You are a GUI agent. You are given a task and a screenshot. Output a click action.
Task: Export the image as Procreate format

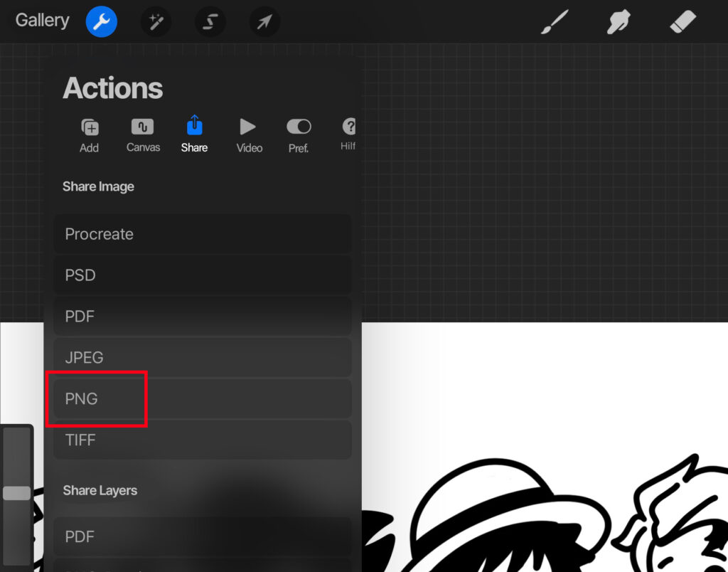pos(203,234)
